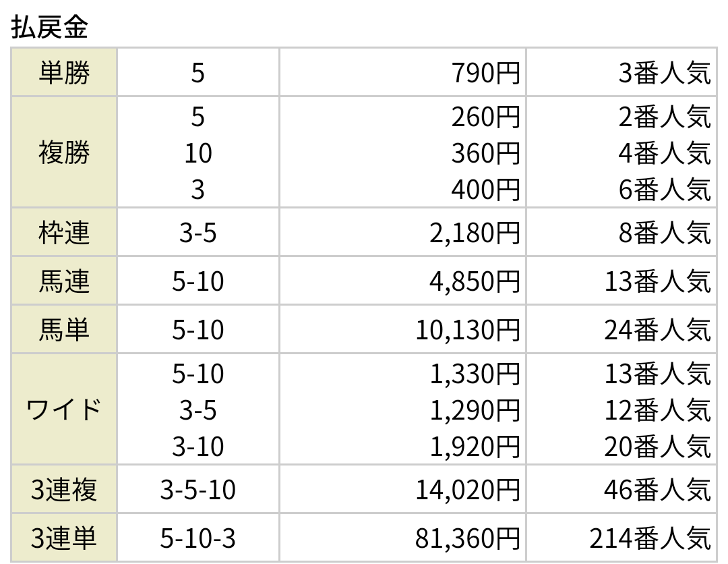Click the ワイド row label

pyautogui.click(x=64, y=410)
